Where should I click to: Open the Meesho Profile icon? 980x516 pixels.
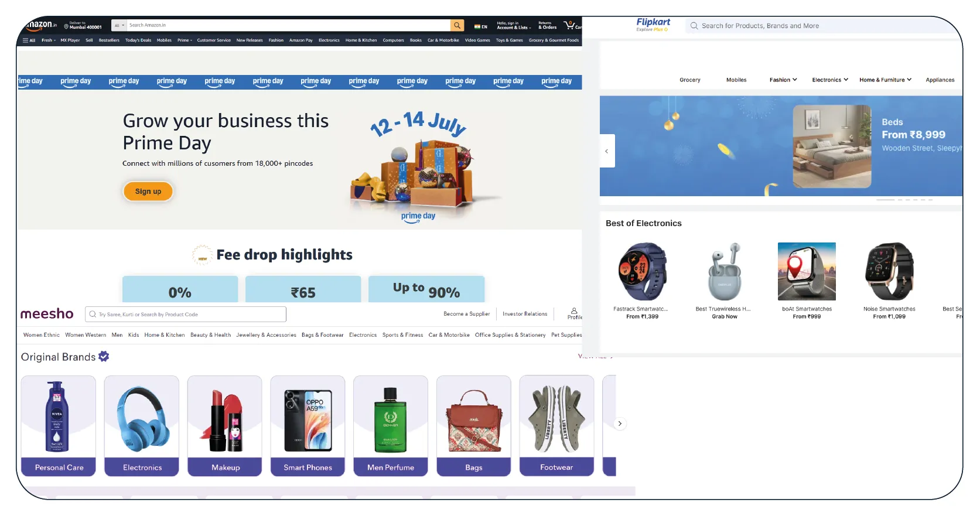coord(574,313)
